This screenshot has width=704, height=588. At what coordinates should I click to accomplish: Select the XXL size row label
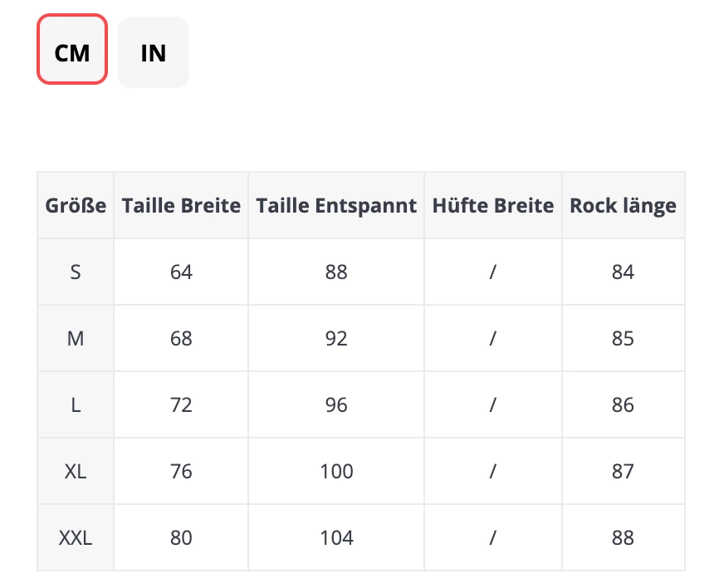coord(76,538)
